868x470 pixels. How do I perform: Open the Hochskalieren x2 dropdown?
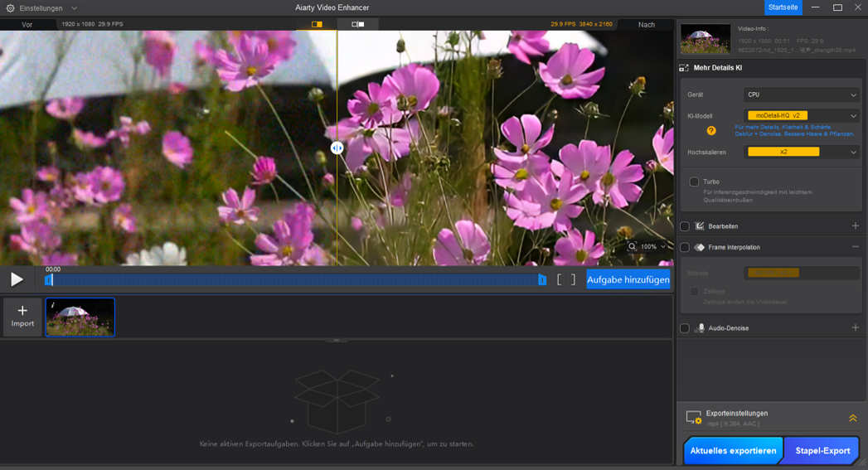802,152
